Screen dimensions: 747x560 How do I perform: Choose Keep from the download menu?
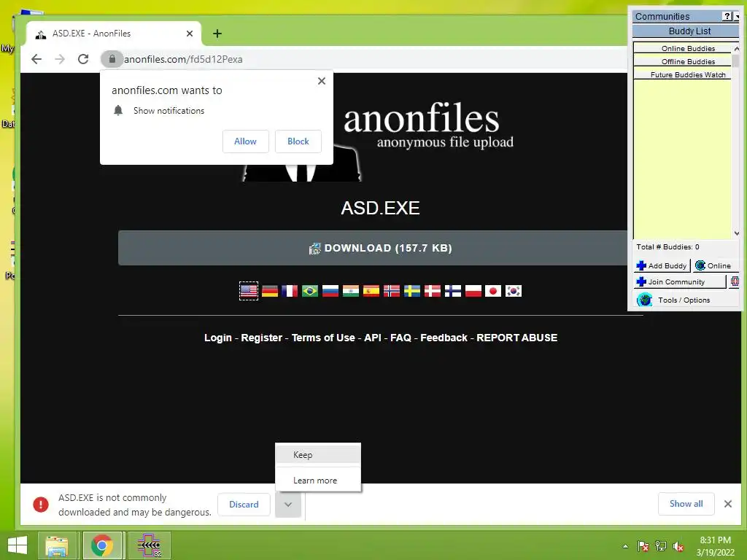pyautogui.click(x=318, y=455)
